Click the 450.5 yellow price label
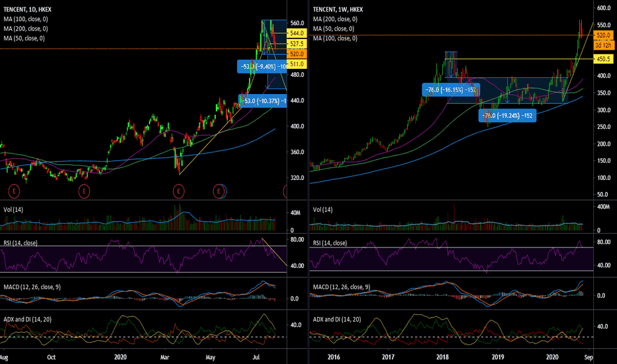The image size is (617, 364). [604, 59]
